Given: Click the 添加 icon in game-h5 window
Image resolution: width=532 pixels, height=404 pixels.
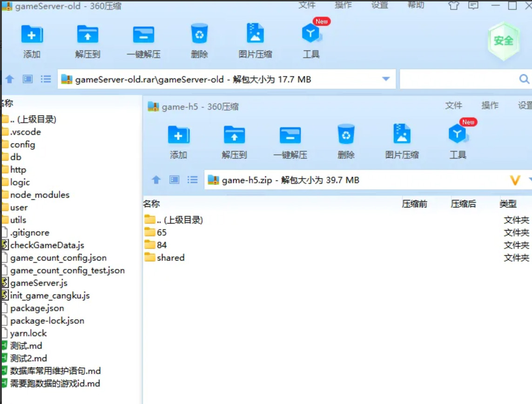Looking at the screenshot, I should (x=178, y=136).
